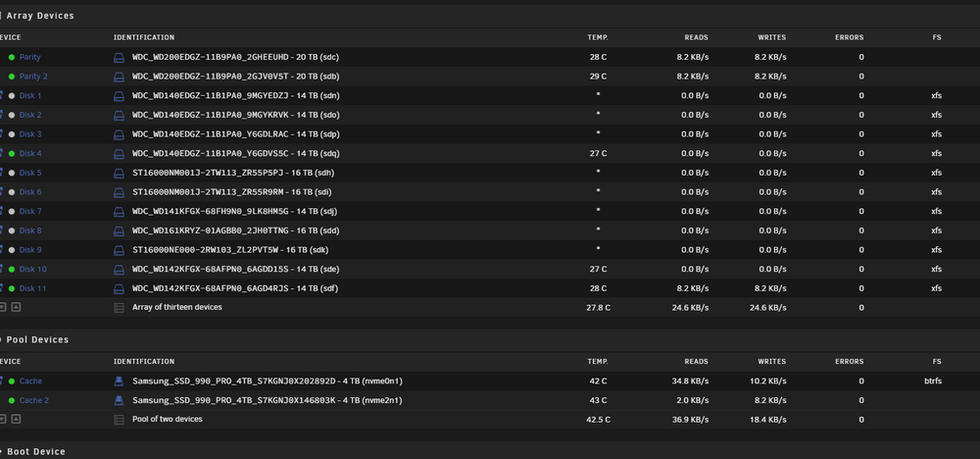
Task: Click the spin up arrow below Disk 11
Action: pos(17,307)
